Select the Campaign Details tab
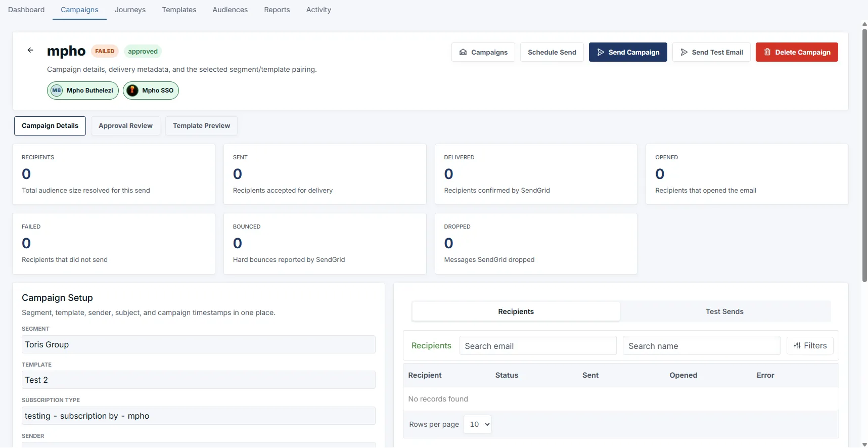The height and width of the screenshot is (448, 868). [x=50, y=126]
